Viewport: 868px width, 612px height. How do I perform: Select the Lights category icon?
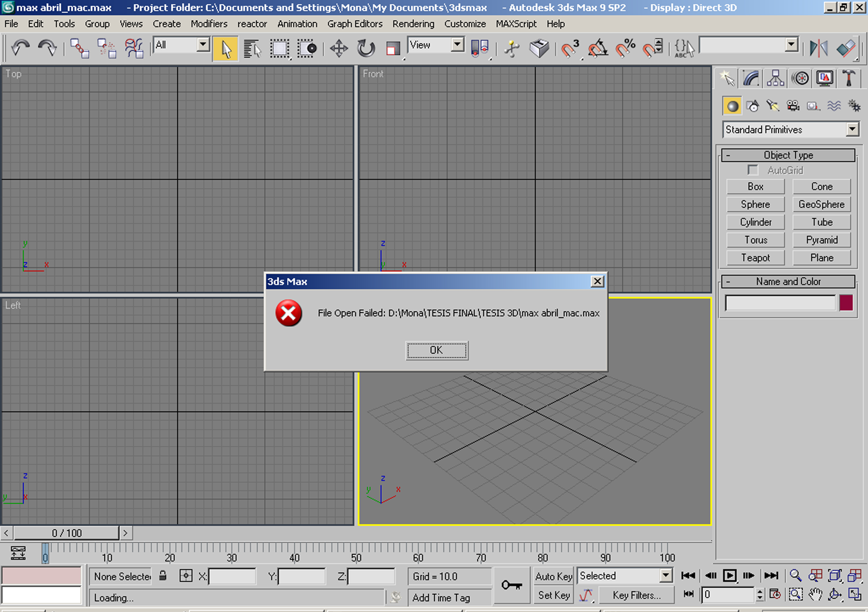[772, 106]
